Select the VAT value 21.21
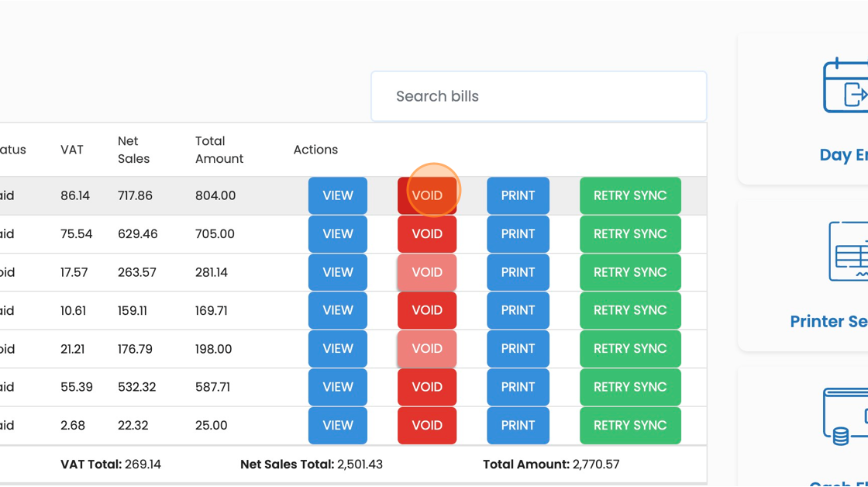 click(x=73, y=349)
